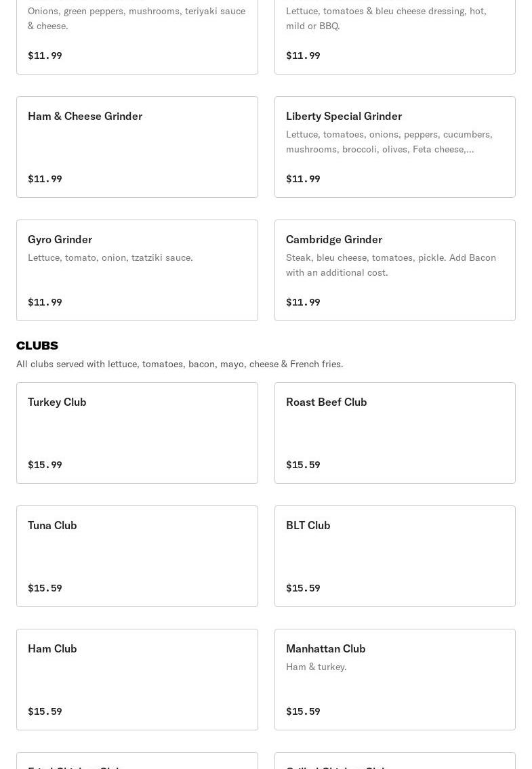
Task: Click the $15.99 price on Turkey Club
Action: tap(45, 465)
